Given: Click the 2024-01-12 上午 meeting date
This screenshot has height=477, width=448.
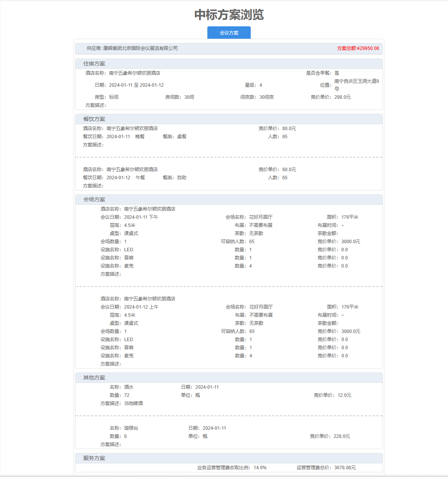Looking at the screenshot, I should point(141,307).
